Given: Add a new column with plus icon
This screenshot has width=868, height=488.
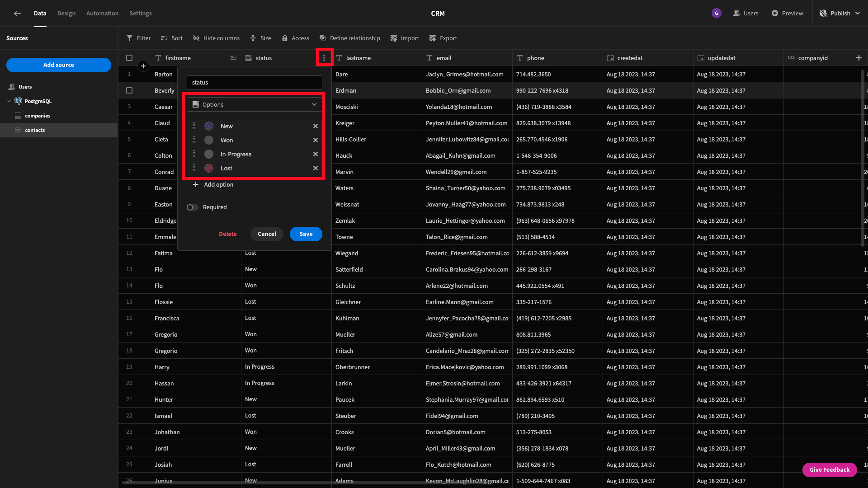Looking at the screenshot, I should coord(859,58).
